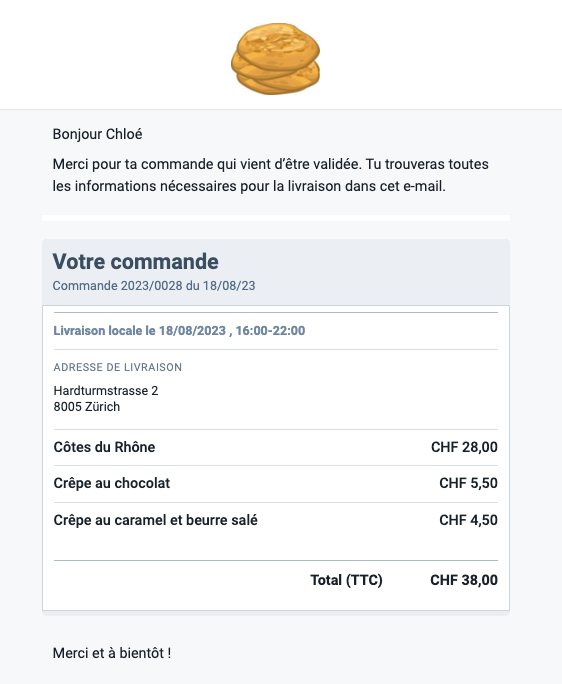Image resolution: width=562 pixels, height=684 pixels.
Task: Click the 'CHF 5,50' price
Action: [x=468, y=483]
